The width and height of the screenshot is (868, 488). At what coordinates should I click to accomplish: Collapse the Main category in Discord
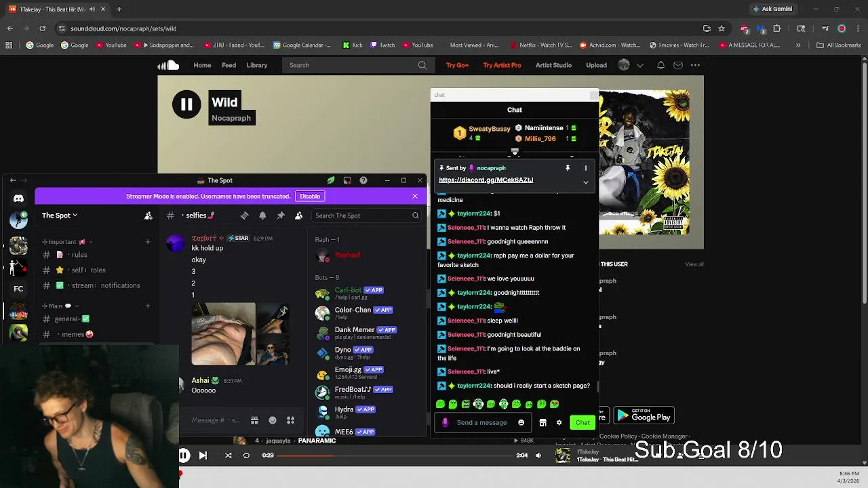60,306
